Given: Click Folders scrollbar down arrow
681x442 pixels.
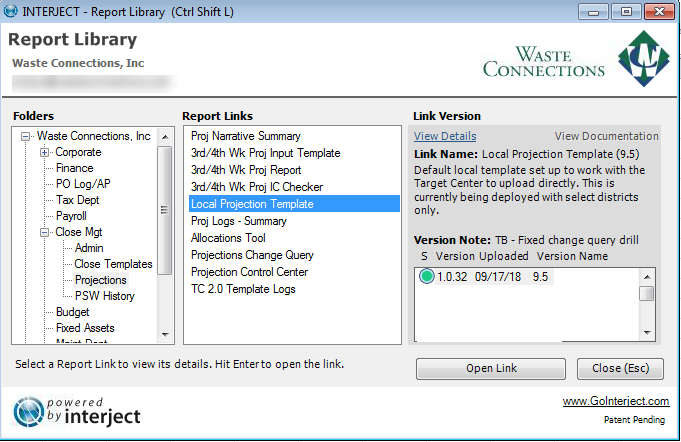Looking at the screenshot, I should tap(165, 334).
